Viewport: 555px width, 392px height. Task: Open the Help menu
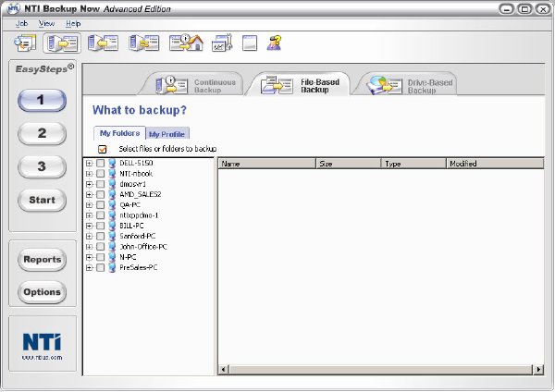(73, 23)
